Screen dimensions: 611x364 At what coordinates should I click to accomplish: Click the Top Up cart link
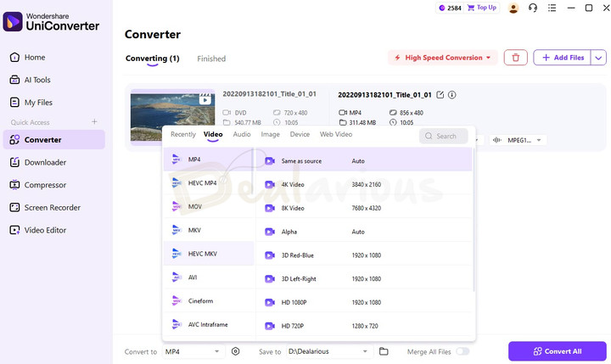482,8
